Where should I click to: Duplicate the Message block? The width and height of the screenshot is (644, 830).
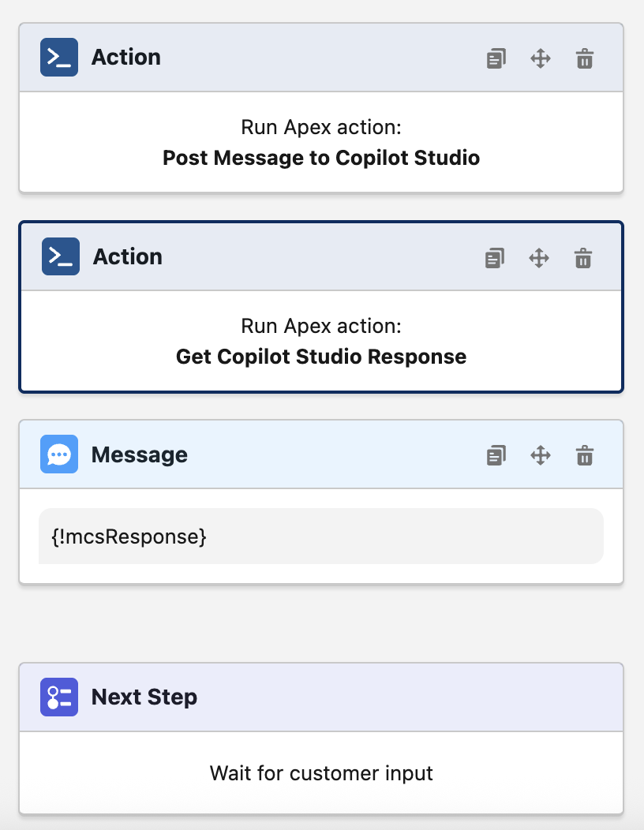[x=496, y=455]
